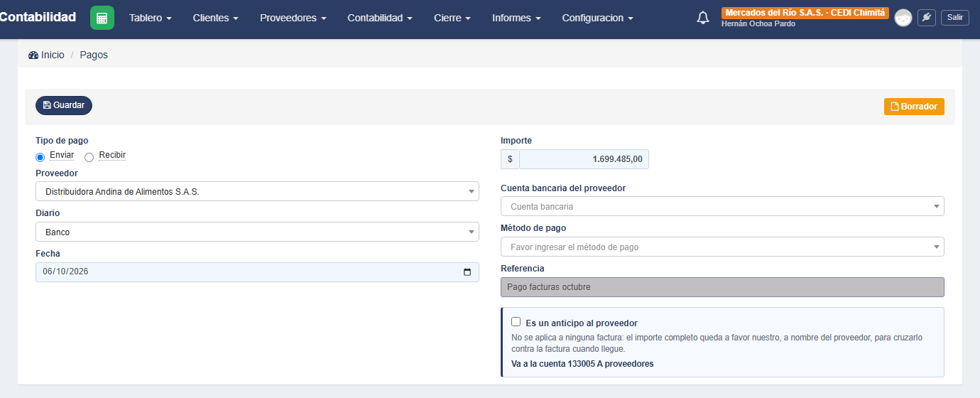The height and width of the screenshot is (398, 980).
Task: Open the green calculator app icon
Action: (102, 18)
